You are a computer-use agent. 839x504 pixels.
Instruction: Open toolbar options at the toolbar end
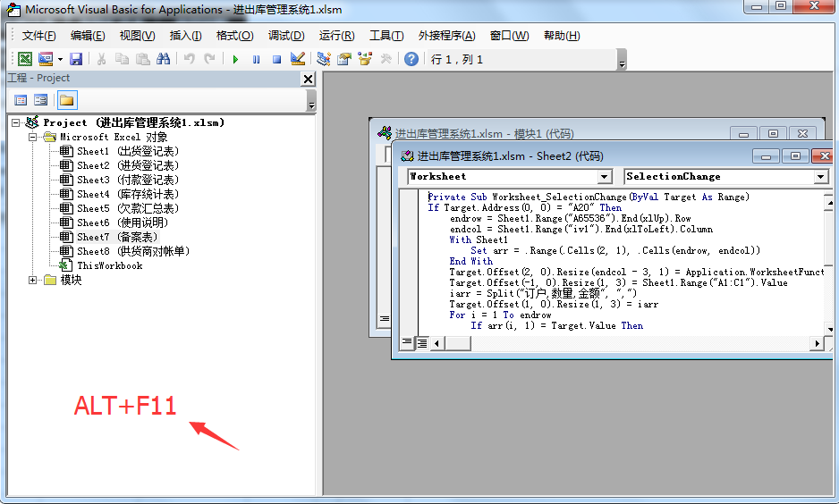pyautogui.click(x=622, y=60)
